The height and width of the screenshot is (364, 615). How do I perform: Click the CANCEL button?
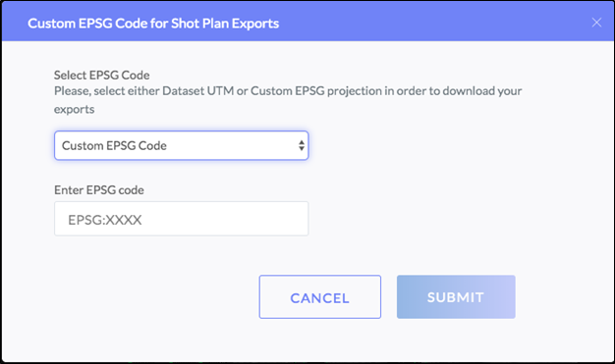319,296
